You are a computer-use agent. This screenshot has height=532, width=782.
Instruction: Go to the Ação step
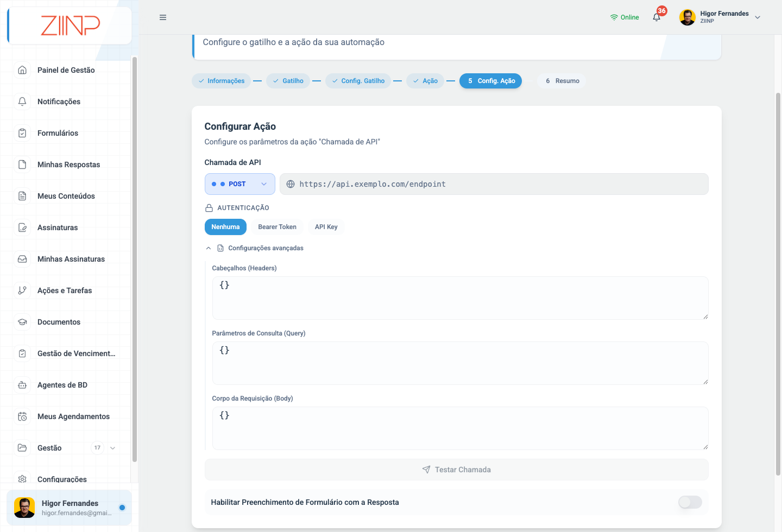[x=425, y=81]
